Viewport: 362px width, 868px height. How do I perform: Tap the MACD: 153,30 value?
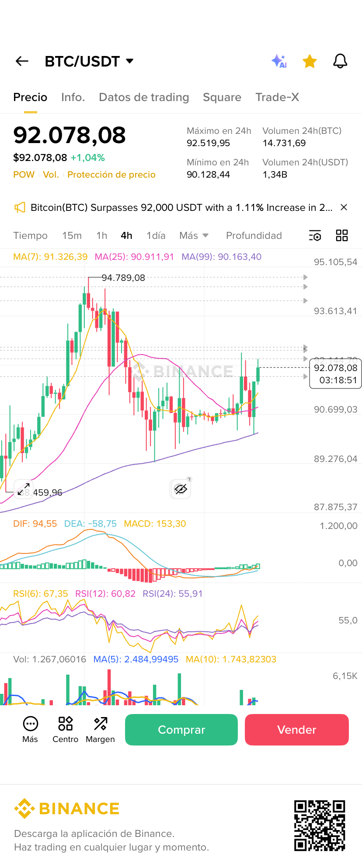[x=155, y=524]
